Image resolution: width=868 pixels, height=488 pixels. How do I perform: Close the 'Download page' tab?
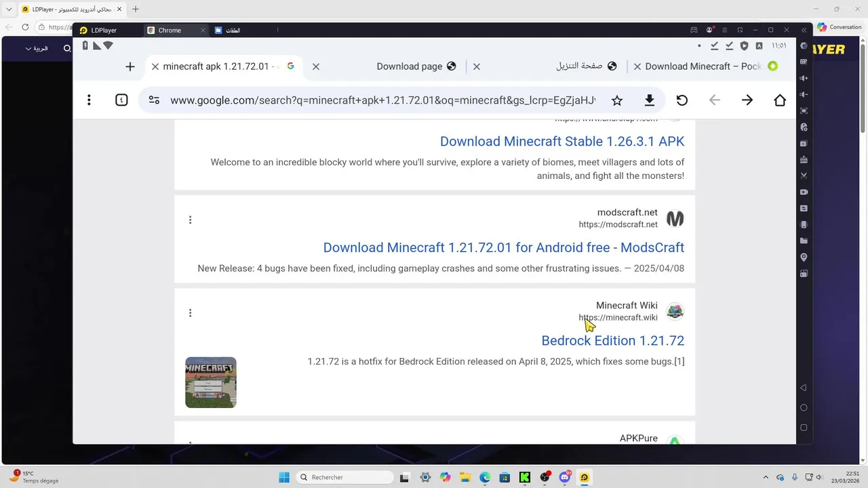(315, 66)
